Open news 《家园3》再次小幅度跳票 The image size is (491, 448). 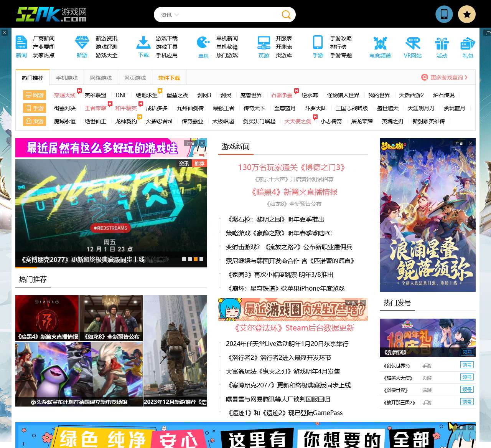coord(280,275)
